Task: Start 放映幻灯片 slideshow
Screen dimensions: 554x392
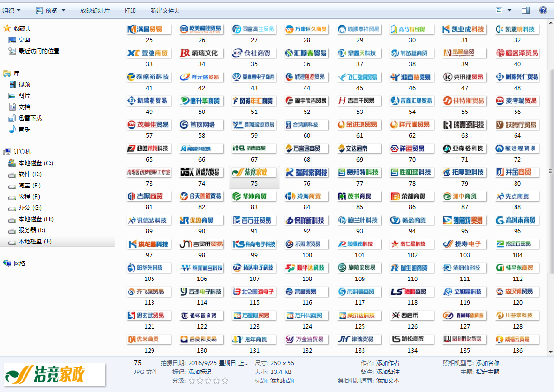Action: (95, 11)
